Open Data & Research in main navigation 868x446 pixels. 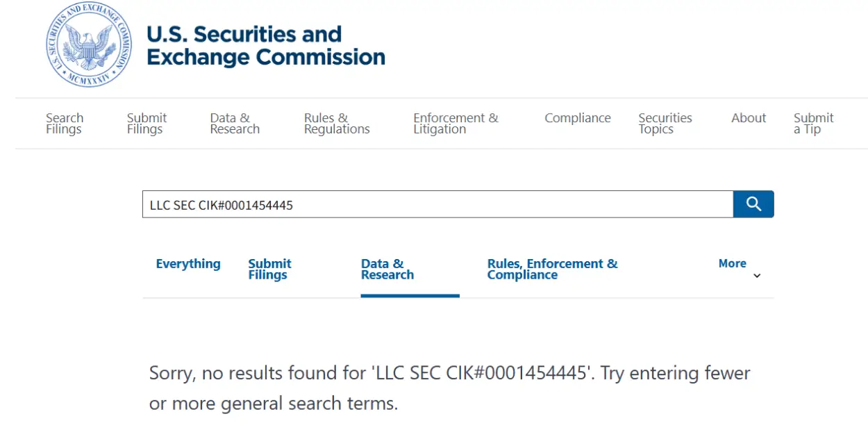click(x=235, y=124)
